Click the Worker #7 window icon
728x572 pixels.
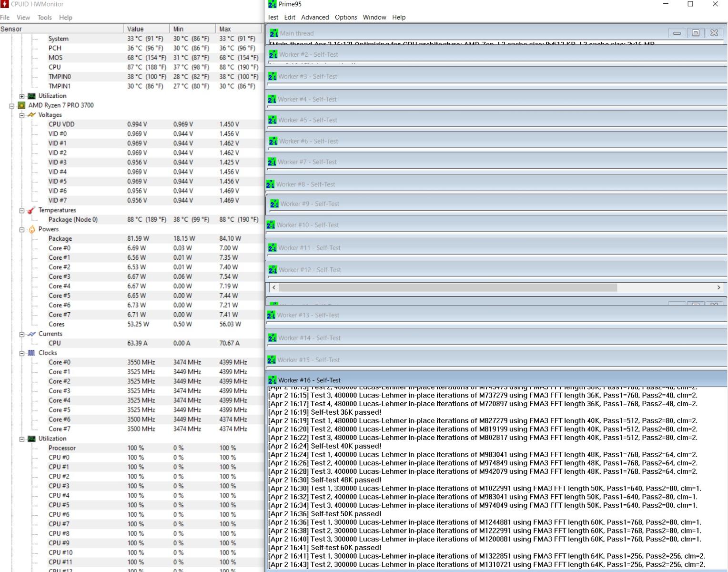point(272,162)
